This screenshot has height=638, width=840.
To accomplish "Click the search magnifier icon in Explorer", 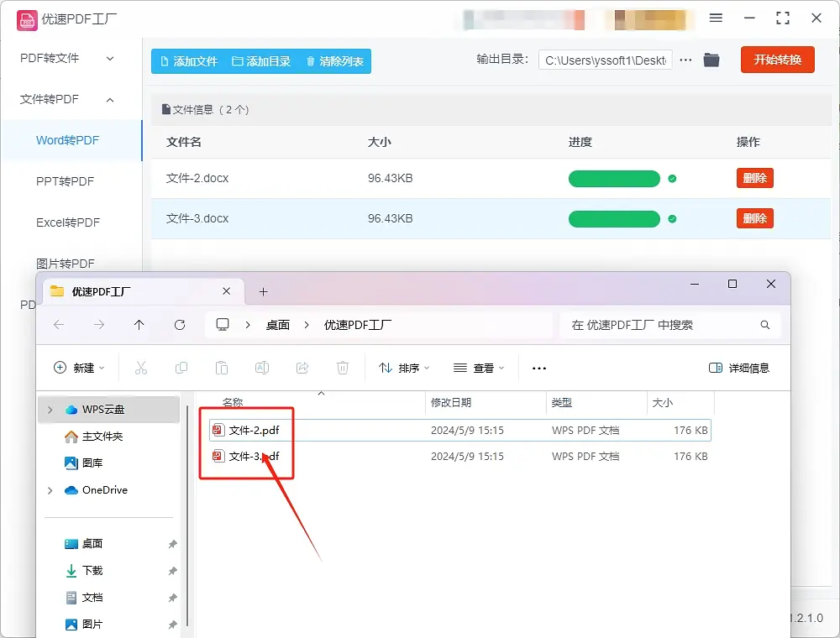I will 765,325.
